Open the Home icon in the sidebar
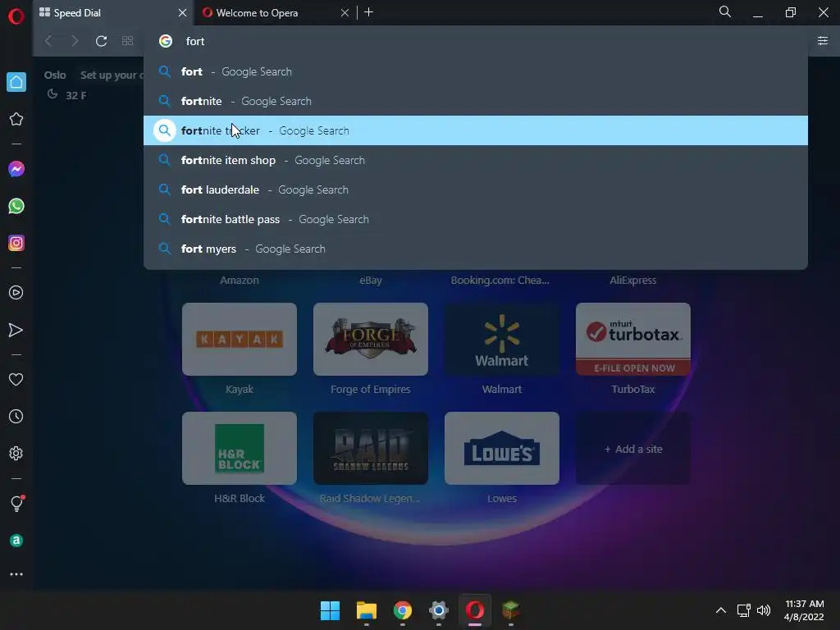 pos(16,82)
